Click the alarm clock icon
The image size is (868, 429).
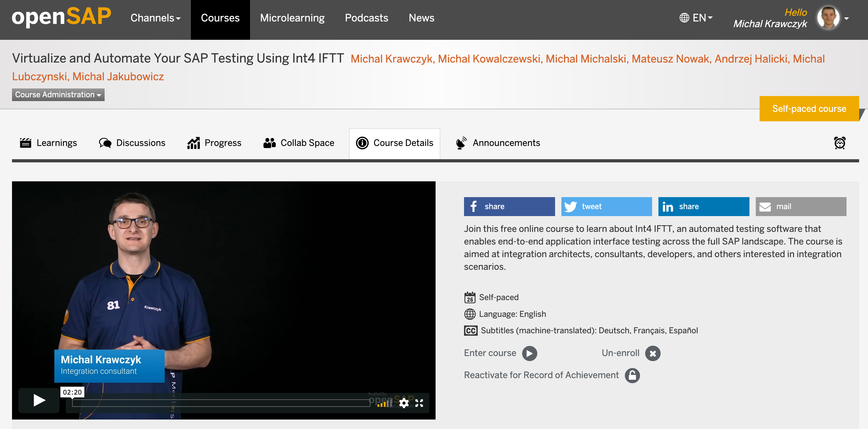pyautogui.click(x=839, y=143)
